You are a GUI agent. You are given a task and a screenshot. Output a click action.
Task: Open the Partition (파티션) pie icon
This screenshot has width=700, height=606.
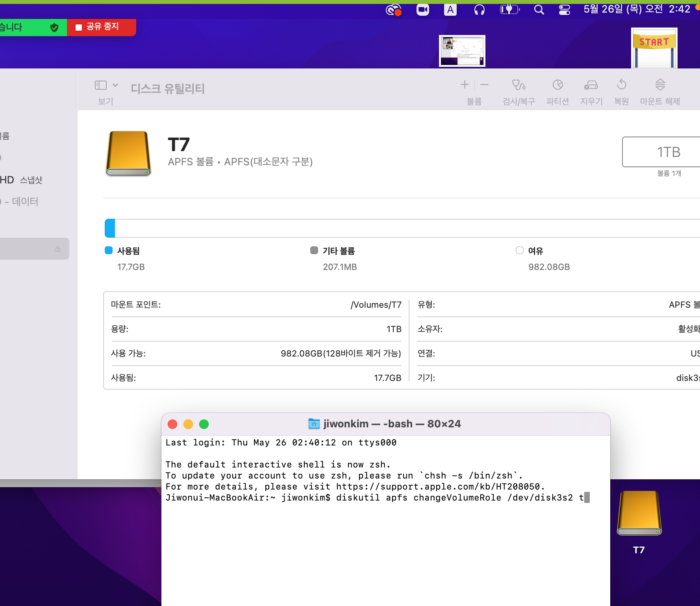point(557,85)
